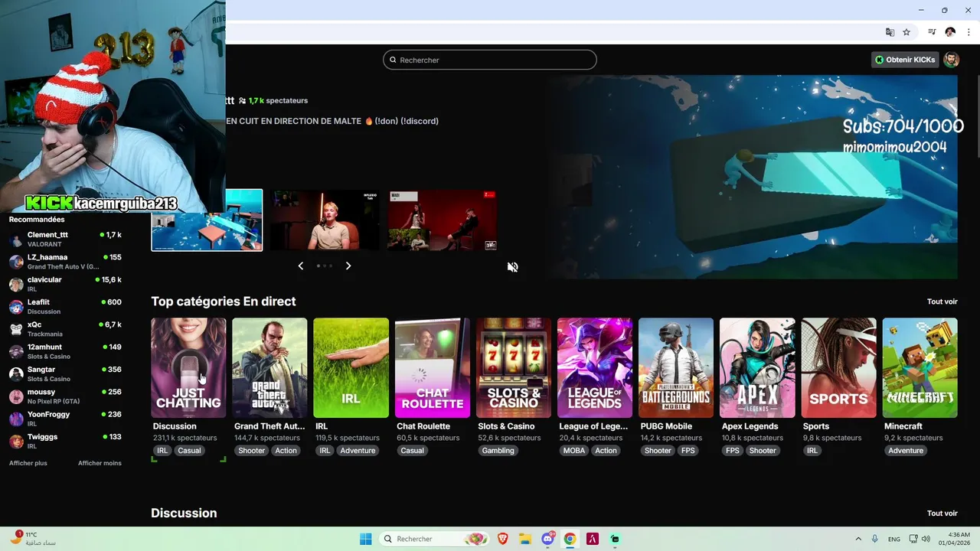Show the next featured stream
This screenshot has width=980, height=551.
(348, 266)
